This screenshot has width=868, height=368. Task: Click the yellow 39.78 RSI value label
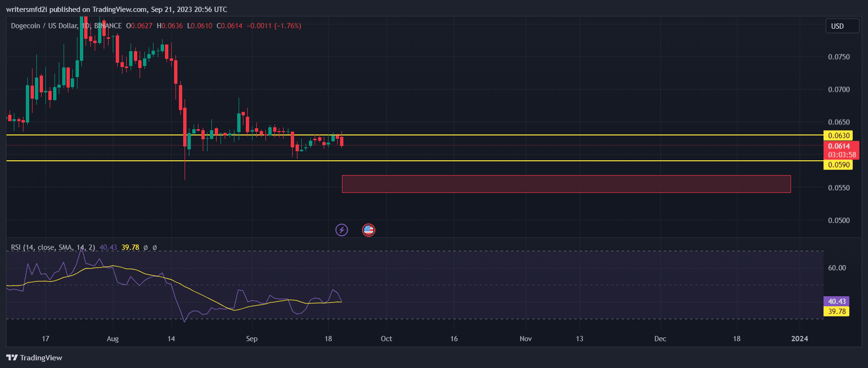[836, 311]
